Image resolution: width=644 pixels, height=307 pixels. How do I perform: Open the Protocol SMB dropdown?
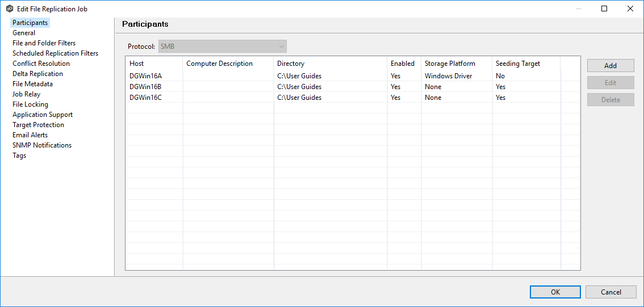[223, 47]
